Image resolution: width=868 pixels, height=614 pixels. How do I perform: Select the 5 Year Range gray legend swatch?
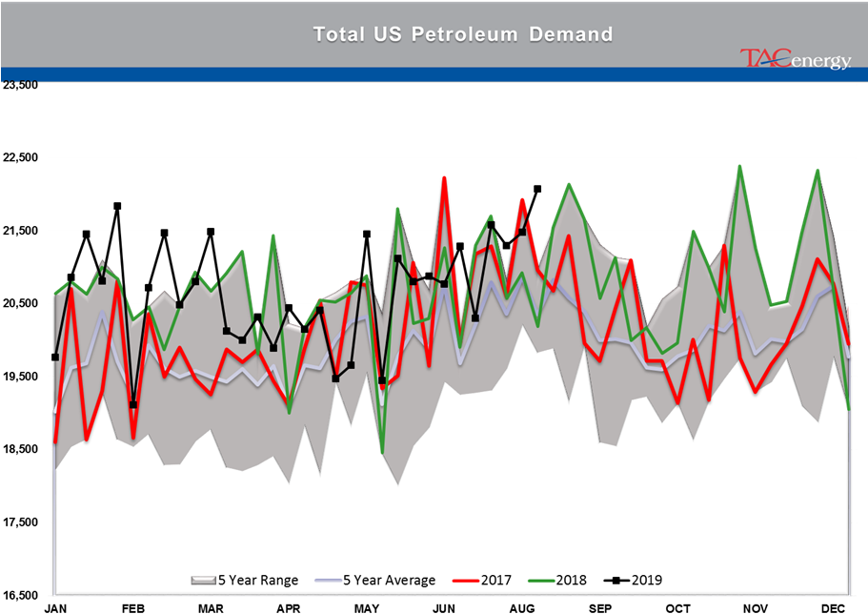coord(203,580)
